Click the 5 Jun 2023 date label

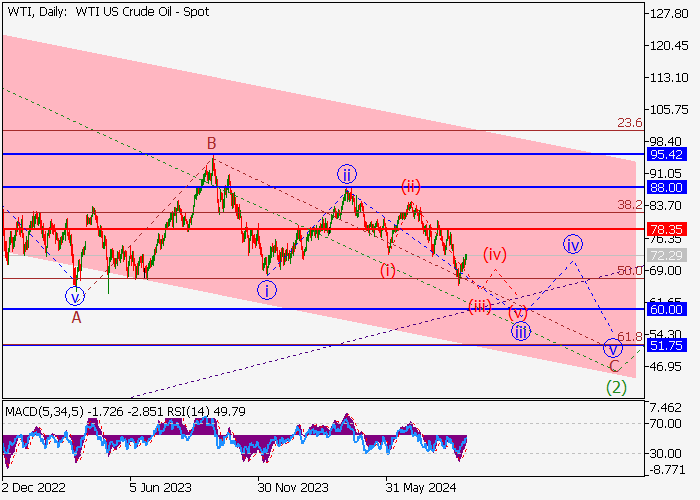[161, 488]
